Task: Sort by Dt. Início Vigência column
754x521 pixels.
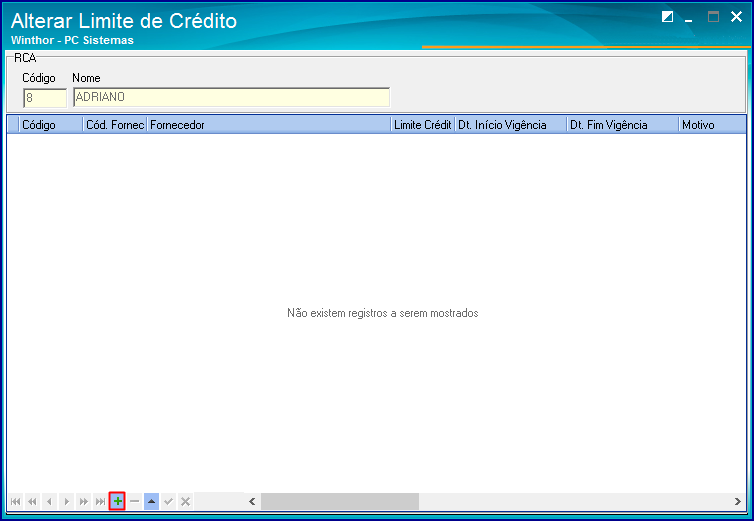Action: coord(511,125)
